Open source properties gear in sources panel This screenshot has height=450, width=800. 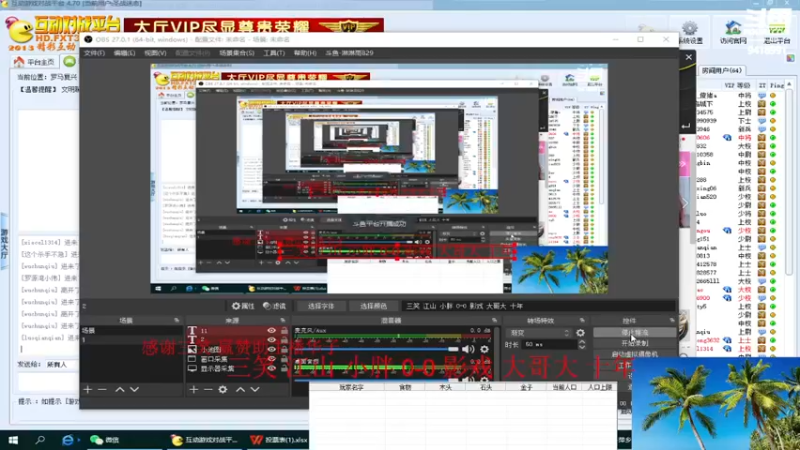pyautogui.click(x=223, y=390)
